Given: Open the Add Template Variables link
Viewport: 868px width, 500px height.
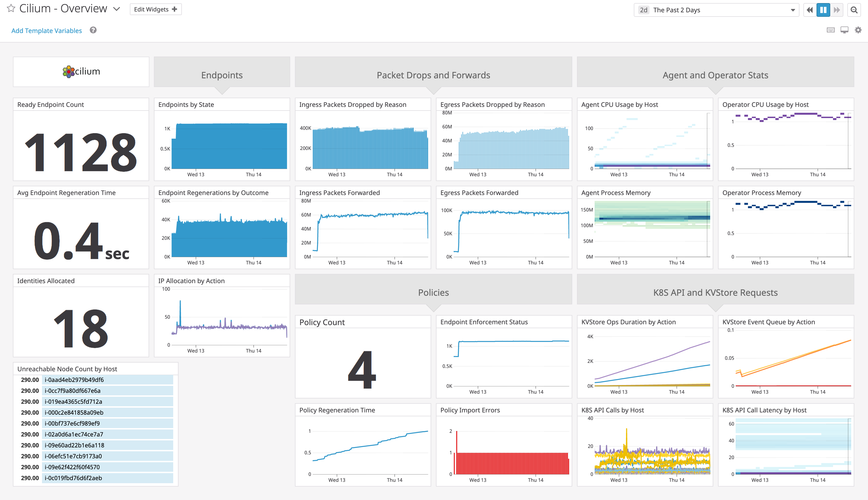Looking at the screenshot, I should point(47,30).
